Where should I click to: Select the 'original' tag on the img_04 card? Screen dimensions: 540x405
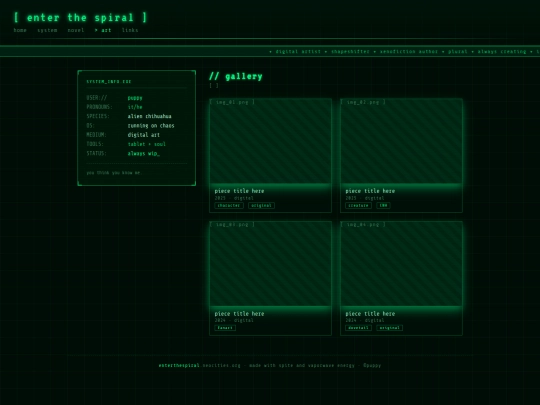coord(390,328)
